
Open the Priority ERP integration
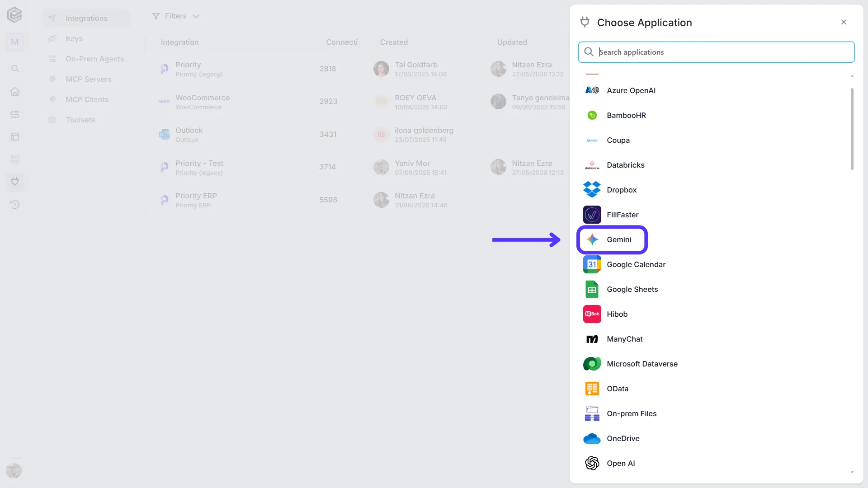click(357, 200)
